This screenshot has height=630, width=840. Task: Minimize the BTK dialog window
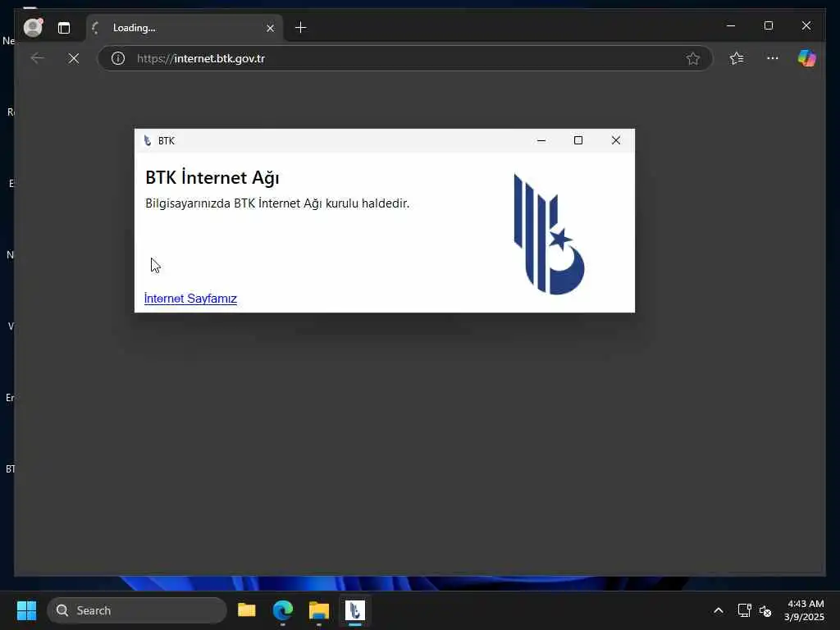541,140
